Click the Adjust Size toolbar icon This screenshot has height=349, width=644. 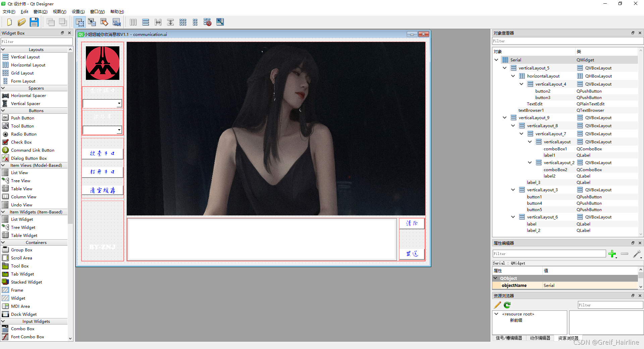coord(220,22)
